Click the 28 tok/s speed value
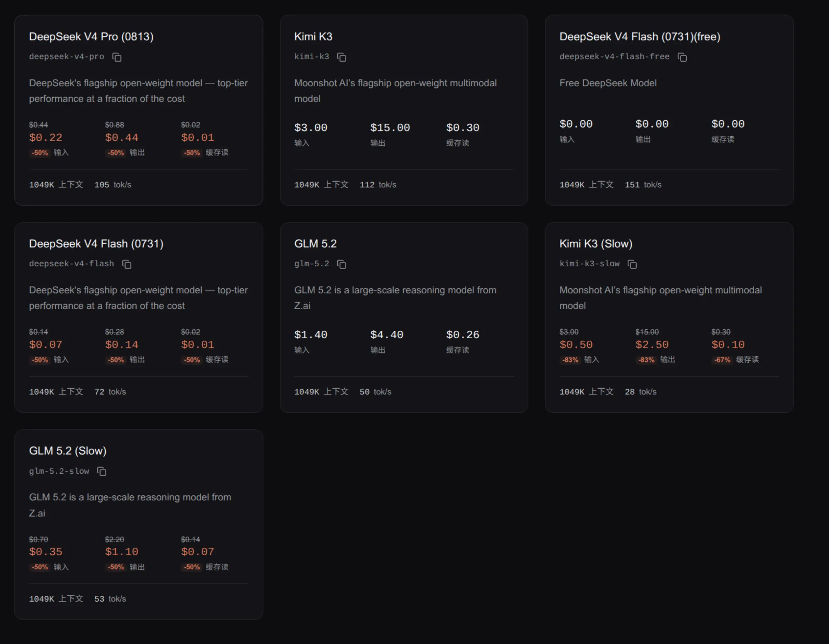This screenshot has width=829, height=644. coord(641,392)
